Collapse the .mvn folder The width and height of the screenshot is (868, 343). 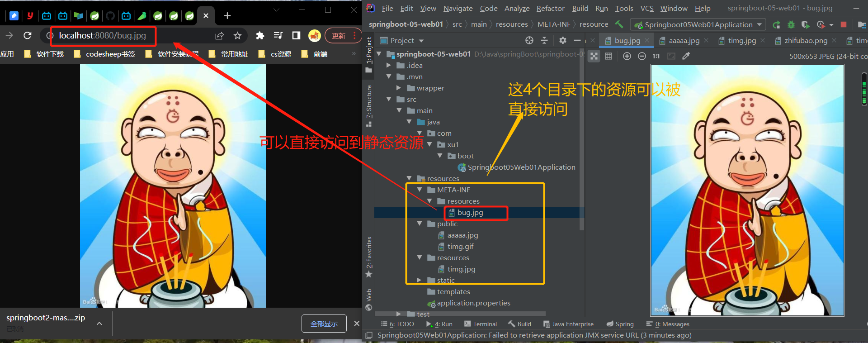coord(388,76)
